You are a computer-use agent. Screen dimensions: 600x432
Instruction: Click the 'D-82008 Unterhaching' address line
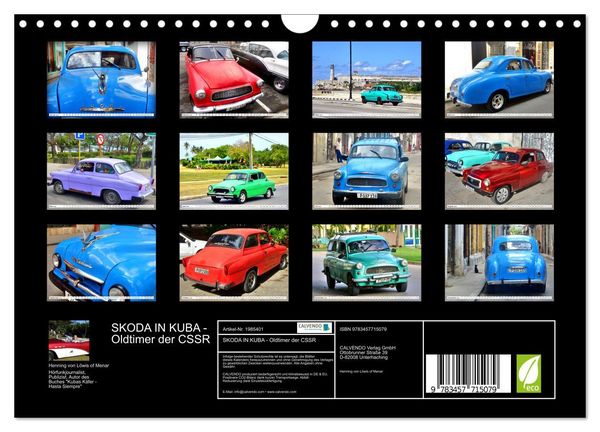364,357
